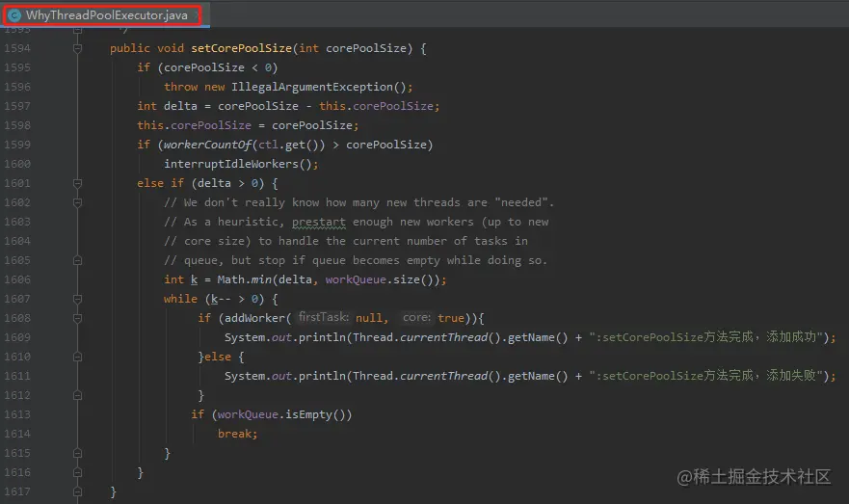
Task: Click IllegalArgumentException on line 1596
Action: coord(312,87)
